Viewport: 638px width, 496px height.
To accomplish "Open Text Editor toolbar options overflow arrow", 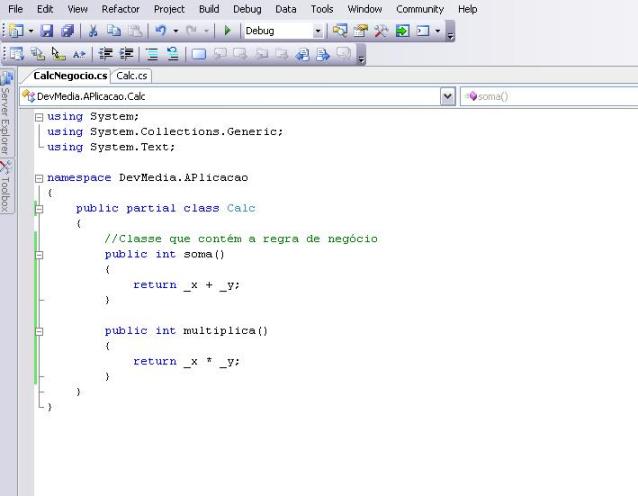I will (361, 56).
